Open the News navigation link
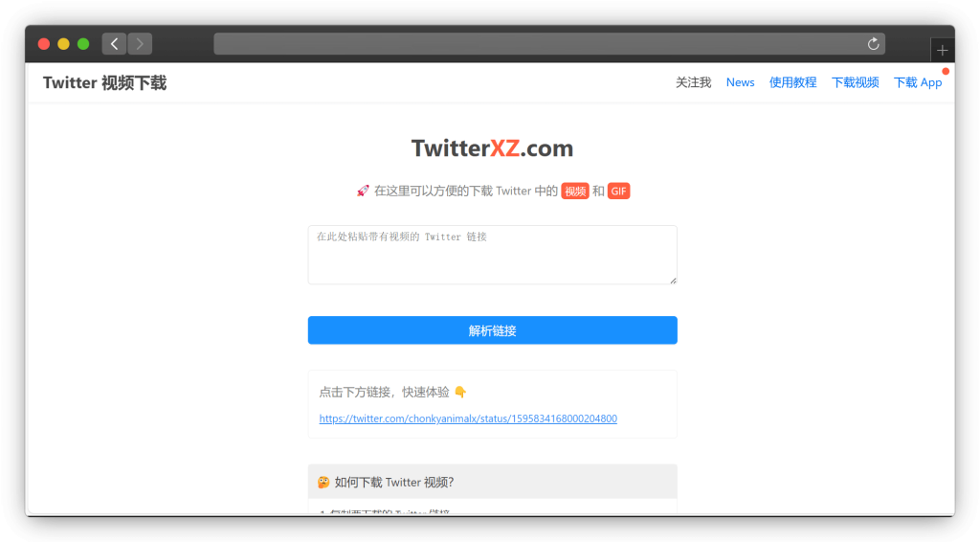 tap(740, 82)
